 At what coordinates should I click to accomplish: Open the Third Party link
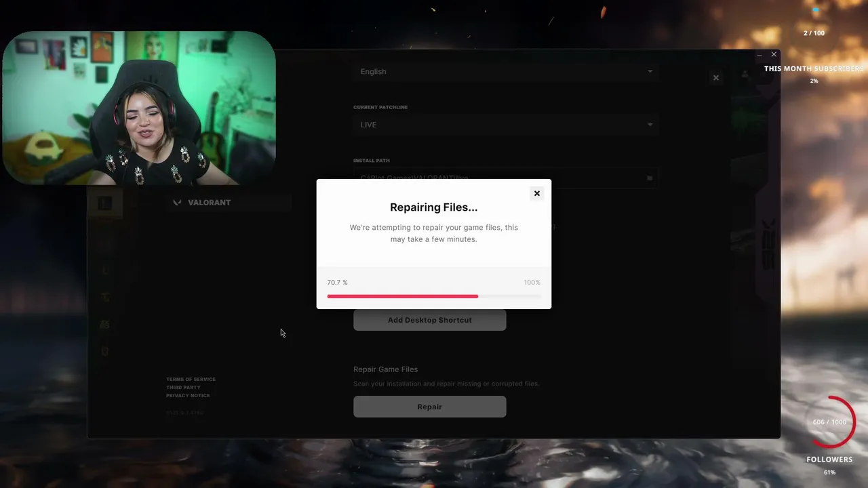point(183,387)
